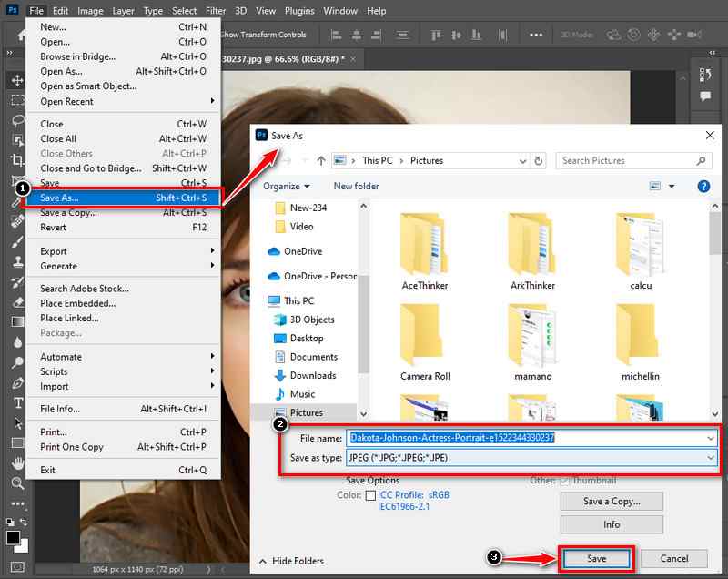Select the Hand tool
This screenshot has height=579, width=728.
point(17,462)
